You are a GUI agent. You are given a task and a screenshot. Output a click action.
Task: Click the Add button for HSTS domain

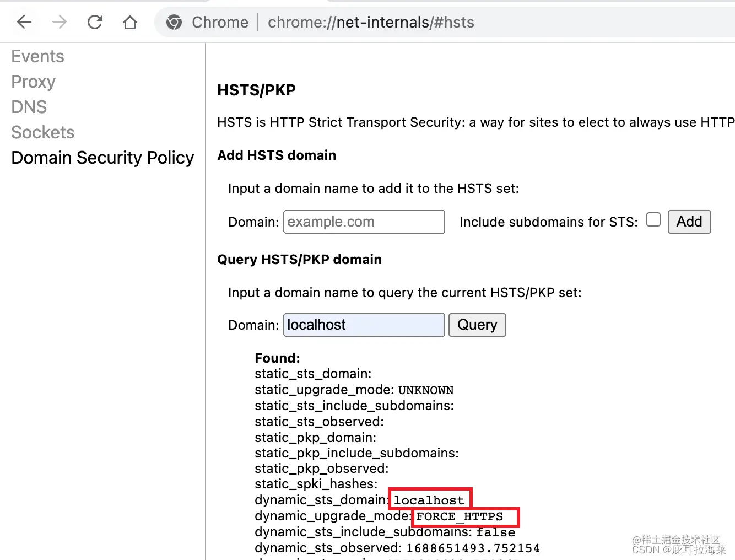(689, 222)
